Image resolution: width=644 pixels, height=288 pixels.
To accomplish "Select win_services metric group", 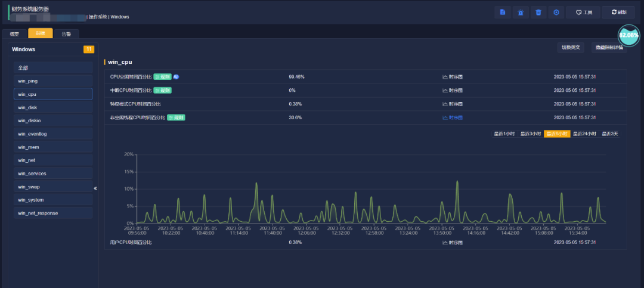I will click(53, 174).
